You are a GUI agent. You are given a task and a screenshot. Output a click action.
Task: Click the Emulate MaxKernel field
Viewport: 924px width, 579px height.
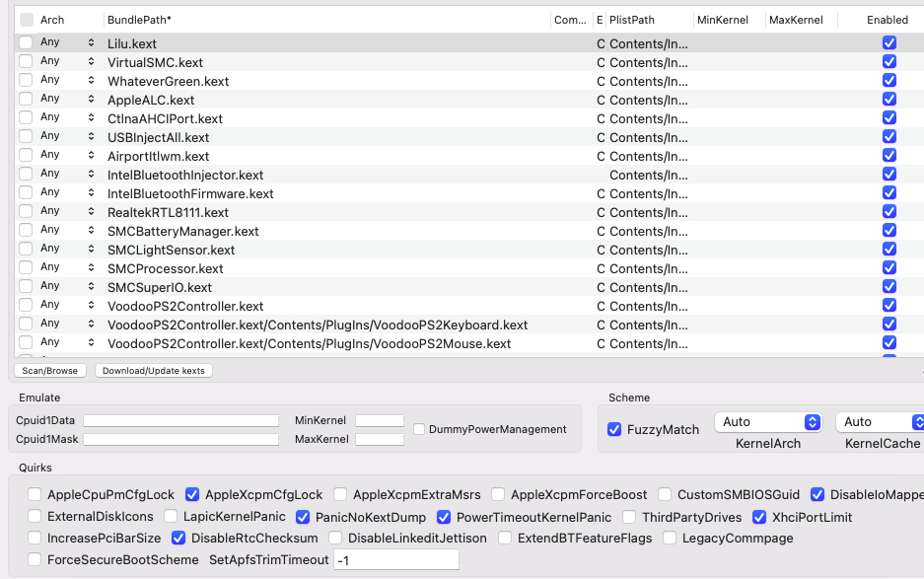pyautogui.click(x=380, y=439)
